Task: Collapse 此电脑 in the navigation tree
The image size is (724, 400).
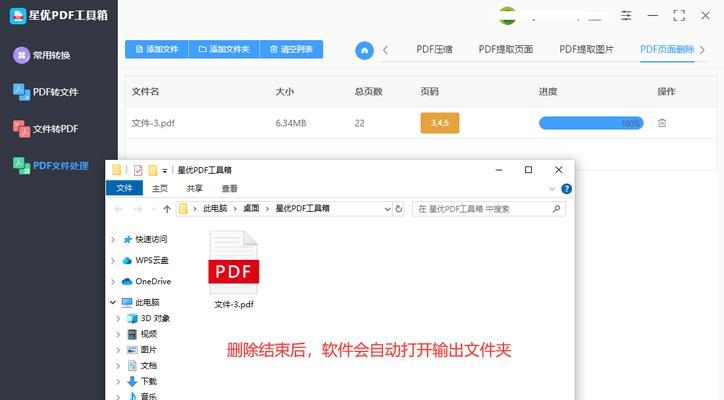Action: pyautogui.click(x=113, y=303)
